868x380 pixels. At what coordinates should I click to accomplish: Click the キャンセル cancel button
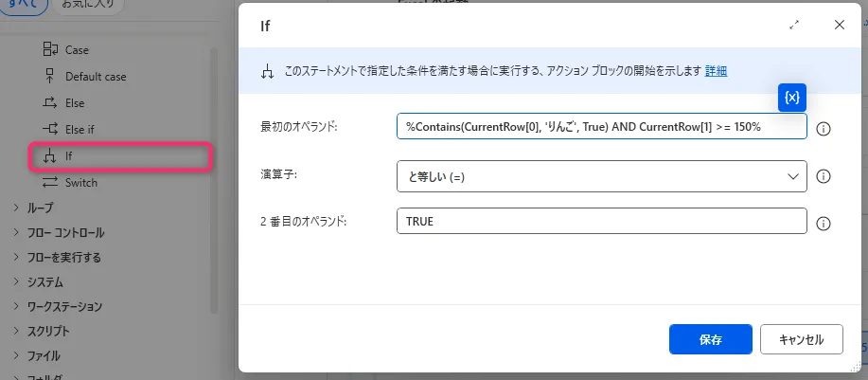click(x=802, y=339)
